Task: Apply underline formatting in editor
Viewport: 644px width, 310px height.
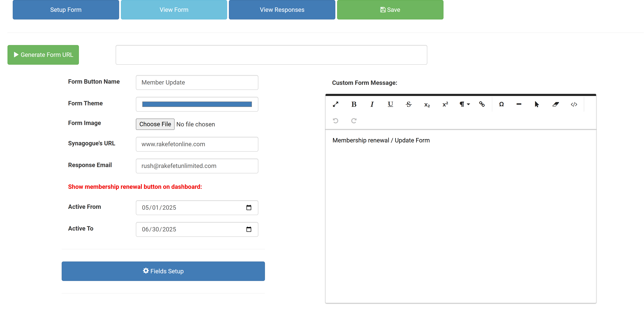Action: coord(390,104)
